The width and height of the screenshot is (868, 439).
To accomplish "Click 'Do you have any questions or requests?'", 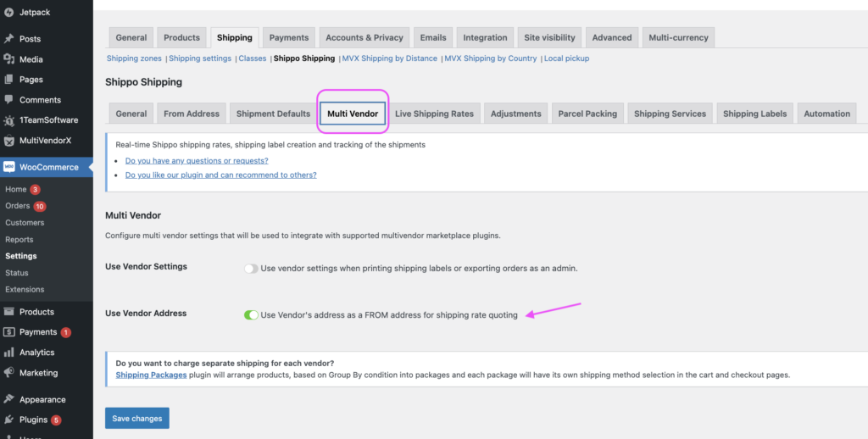I will coord(197,160).
